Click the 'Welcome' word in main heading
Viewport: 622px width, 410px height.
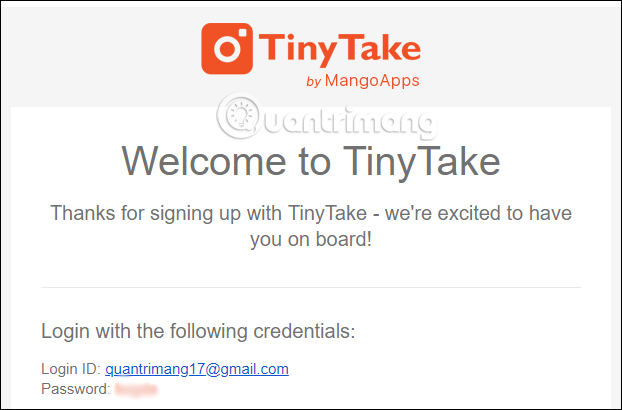tap(204, 161)
